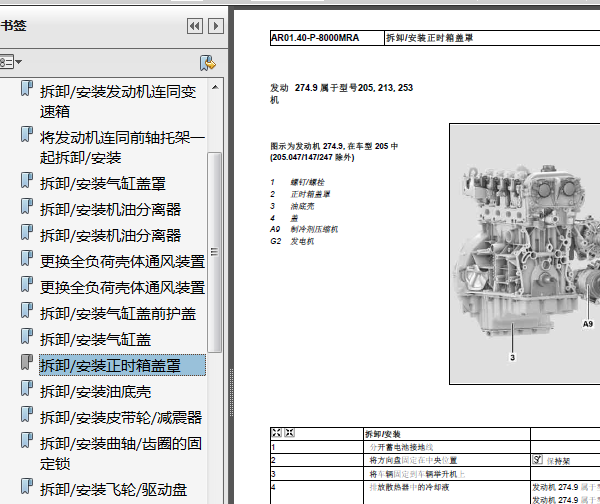Click step 3 将车辆固定到车辆举升机上
The width and height of the screenshot is (600, 504).
[x=417, y=474]
